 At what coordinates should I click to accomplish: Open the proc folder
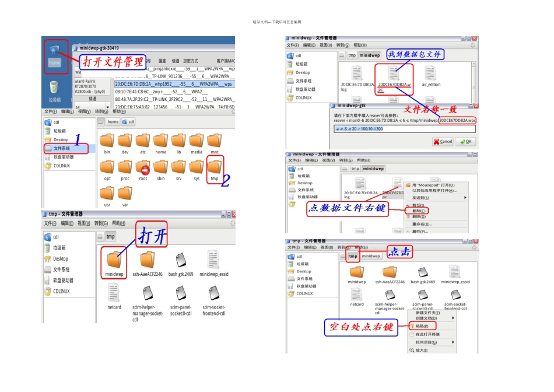[x=125, y=170]
